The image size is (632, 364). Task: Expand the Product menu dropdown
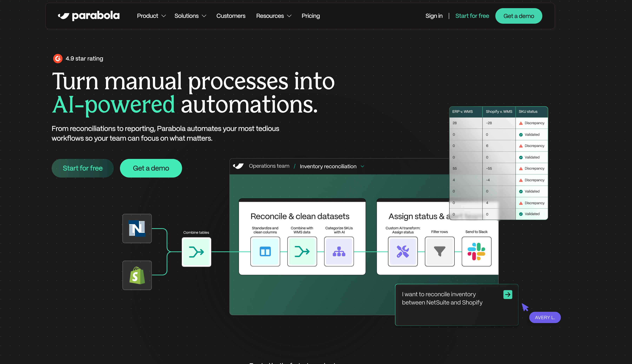point(151,16)
